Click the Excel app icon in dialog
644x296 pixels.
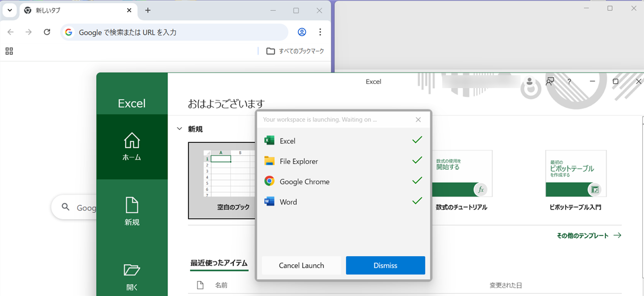point(269,141)
